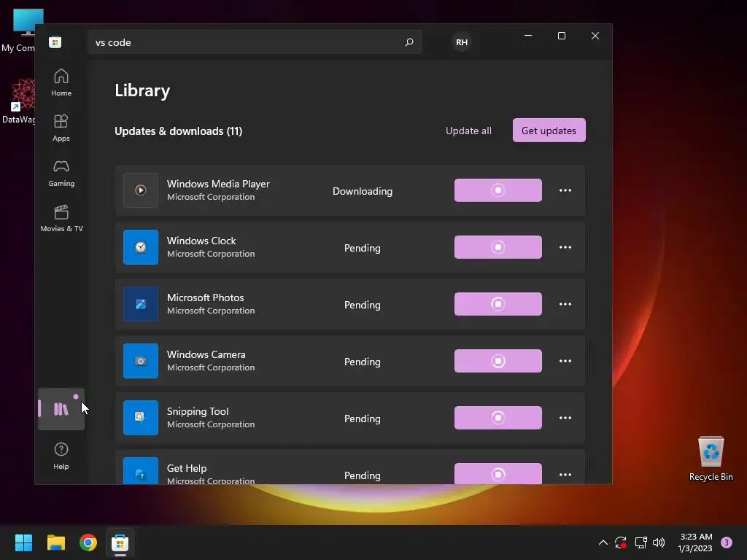The width and height of the screenshot is (747, 560).
Task: Open File Explorer from the taskbar
Action: click(x=55, y=542)
